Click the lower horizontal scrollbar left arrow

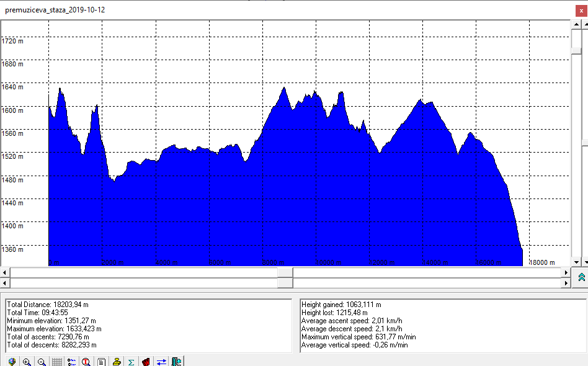5,283
